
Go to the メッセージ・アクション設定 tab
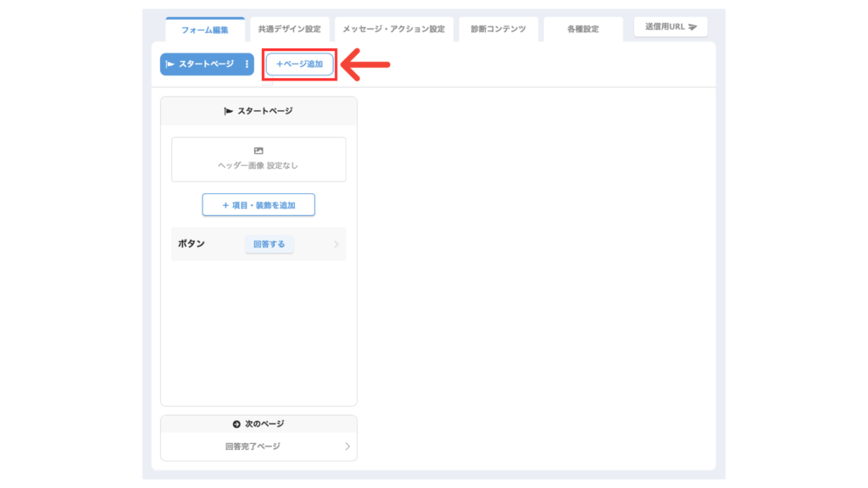393,30
